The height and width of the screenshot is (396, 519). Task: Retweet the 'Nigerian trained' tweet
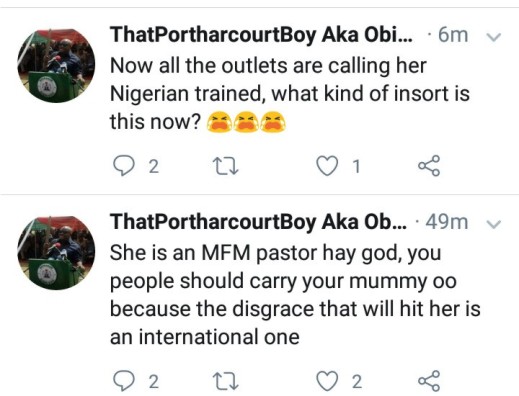(x=226, y=166)
